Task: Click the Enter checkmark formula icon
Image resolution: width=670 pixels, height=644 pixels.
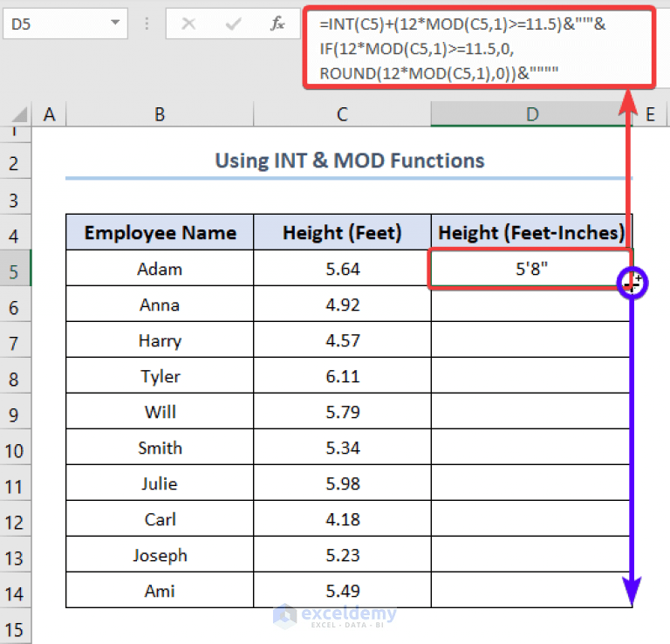Action: pos(233,24)
